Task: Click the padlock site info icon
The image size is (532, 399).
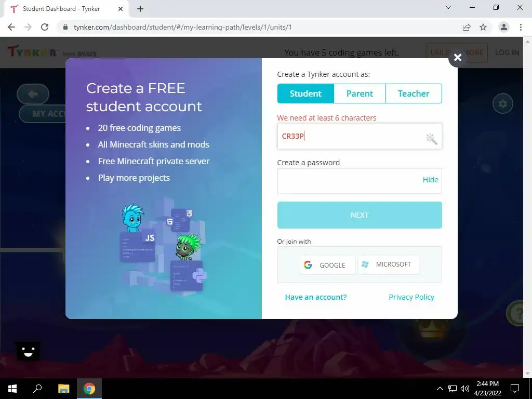Action: pos(65,27)
